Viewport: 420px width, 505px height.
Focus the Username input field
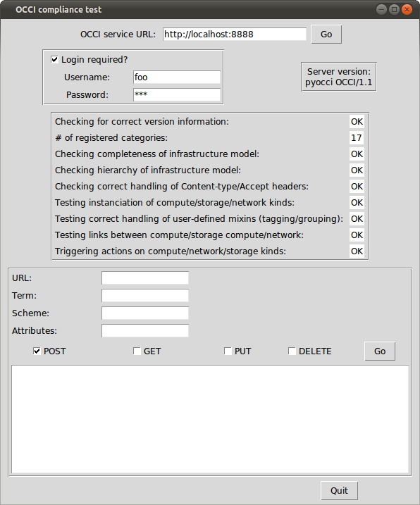177,77
